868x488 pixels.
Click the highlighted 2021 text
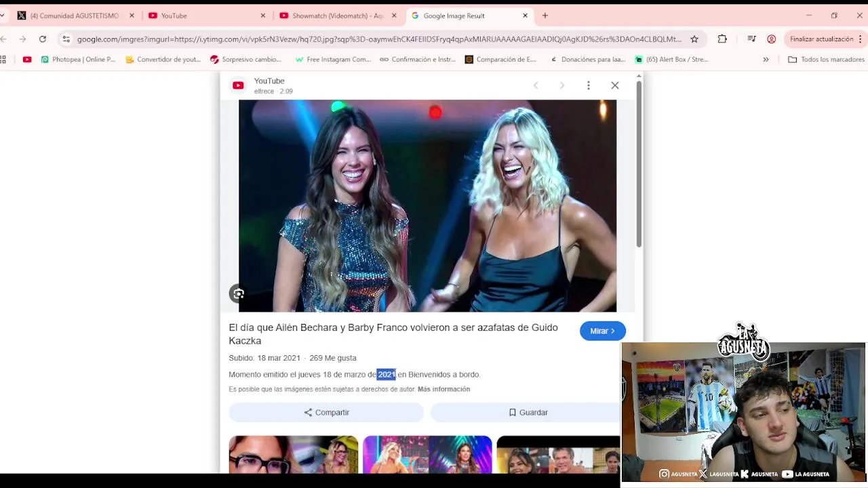(387, 374)
